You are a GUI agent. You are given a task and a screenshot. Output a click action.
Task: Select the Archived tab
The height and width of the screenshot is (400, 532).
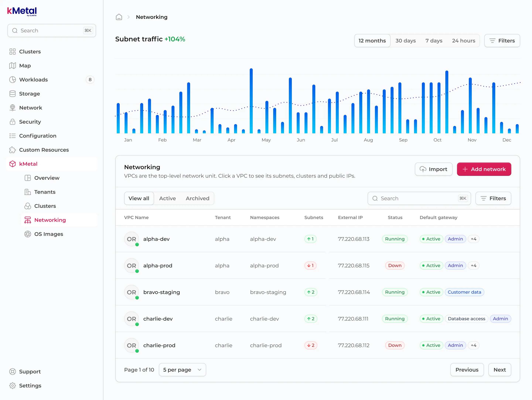click(197, 198)
